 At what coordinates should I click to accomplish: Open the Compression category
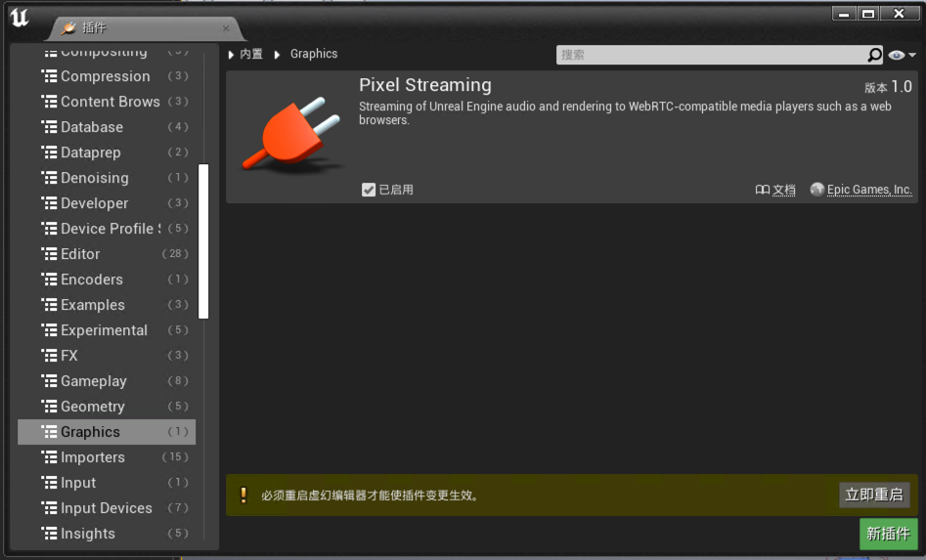click(x=107, y=76)
